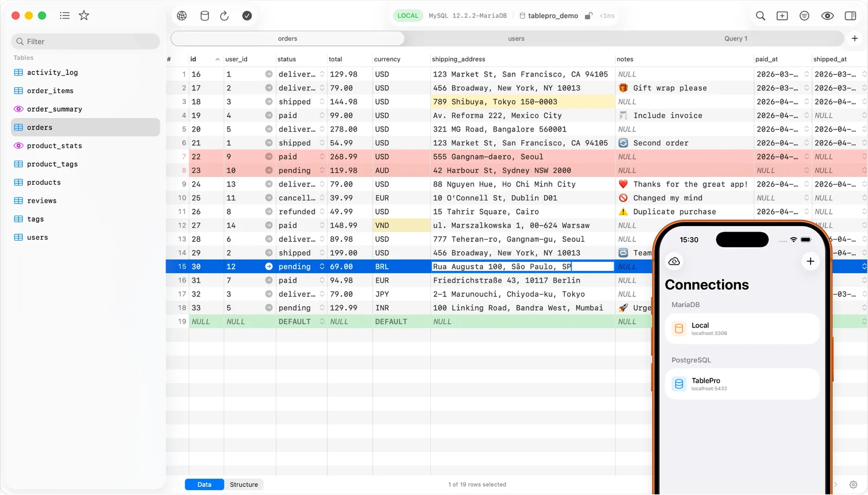
Task: Click the lock icon next to tablepro_demo
Action: (x=588, y=16)
